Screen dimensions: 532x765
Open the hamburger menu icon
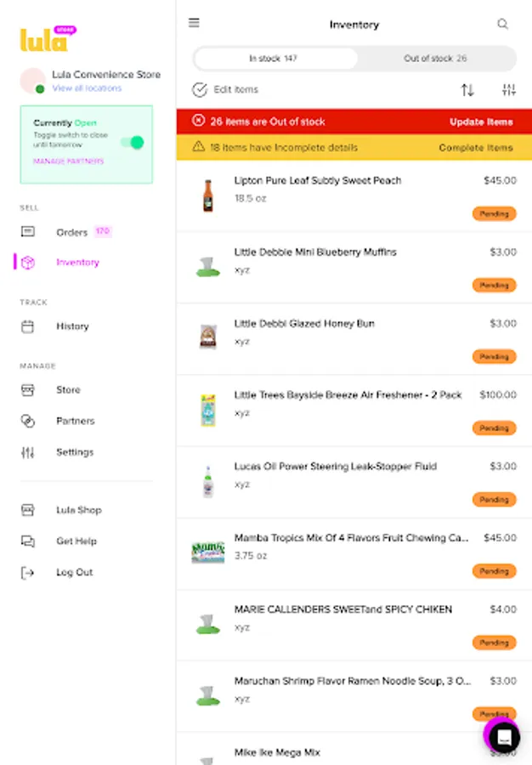195,24
